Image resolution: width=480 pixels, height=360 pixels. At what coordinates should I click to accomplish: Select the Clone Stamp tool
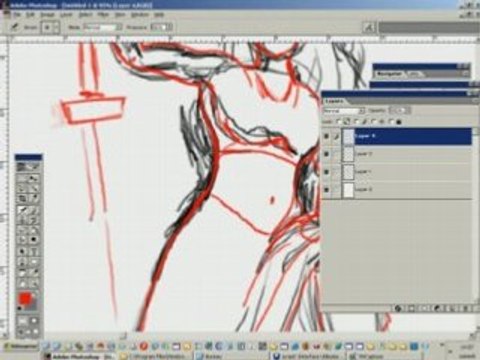(22, 220)
